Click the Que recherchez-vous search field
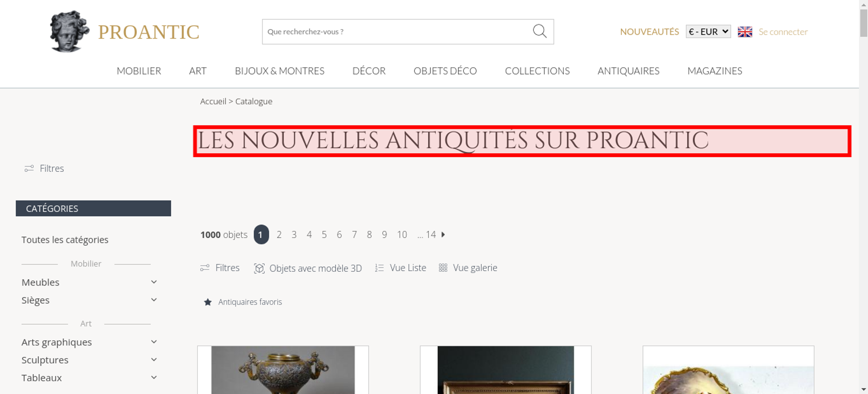Screen dimensions: 868x394 397,32
